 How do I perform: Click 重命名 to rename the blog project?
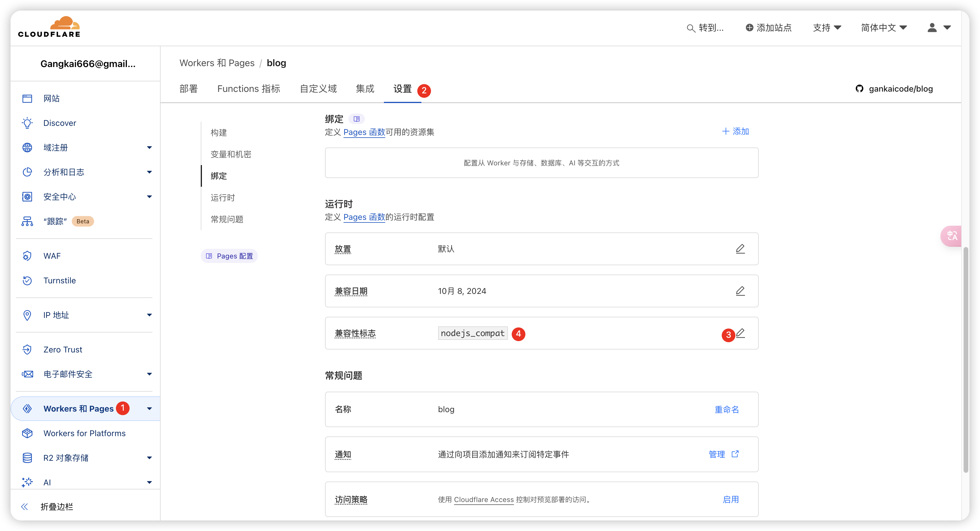point(726,409)
